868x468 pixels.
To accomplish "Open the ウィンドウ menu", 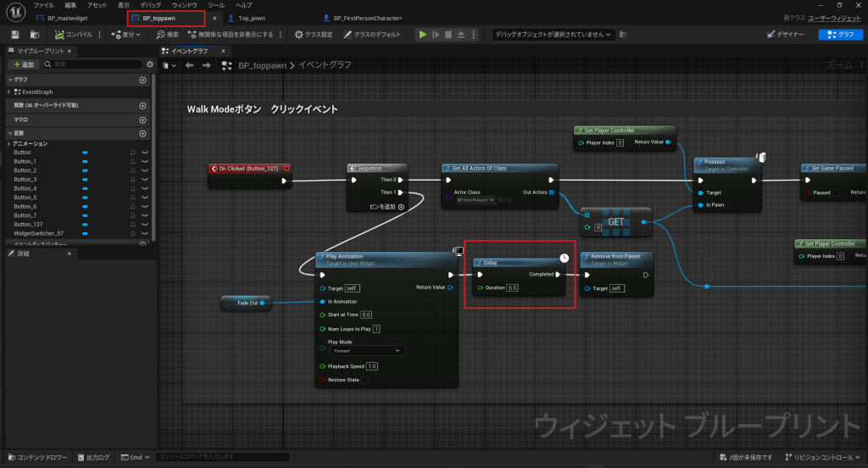I will point(184,5).
